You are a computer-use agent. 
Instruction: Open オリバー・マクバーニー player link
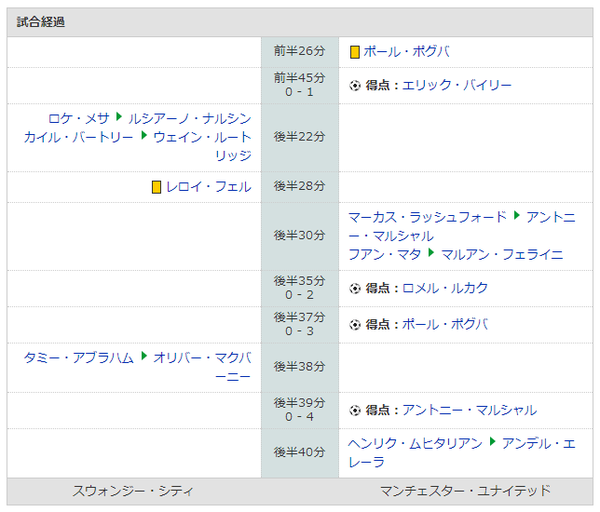pyautogui.click(x=202, y=367)
